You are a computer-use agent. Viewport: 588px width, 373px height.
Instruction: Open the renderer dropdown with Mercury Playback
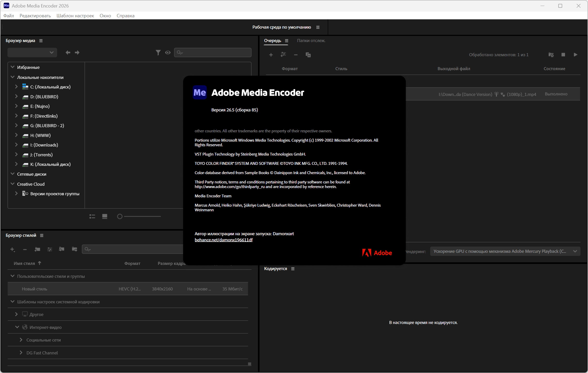pos(505,251)
